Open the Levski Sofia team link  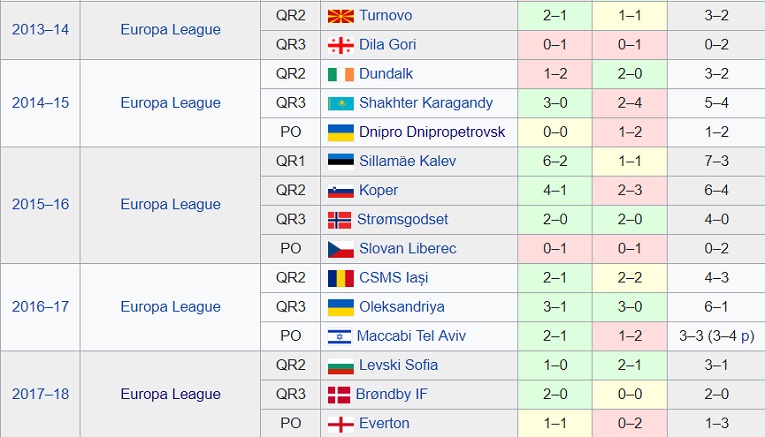398,365
